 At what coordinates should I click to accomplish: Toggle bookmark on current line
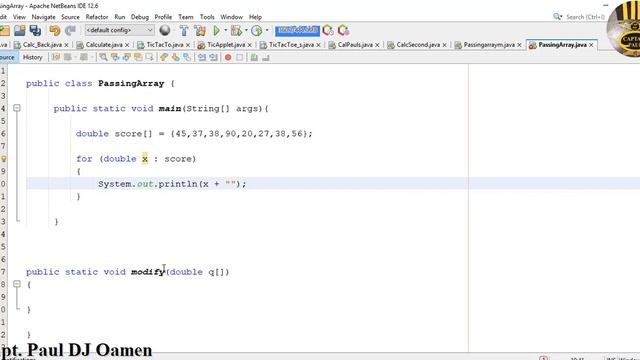187,57
